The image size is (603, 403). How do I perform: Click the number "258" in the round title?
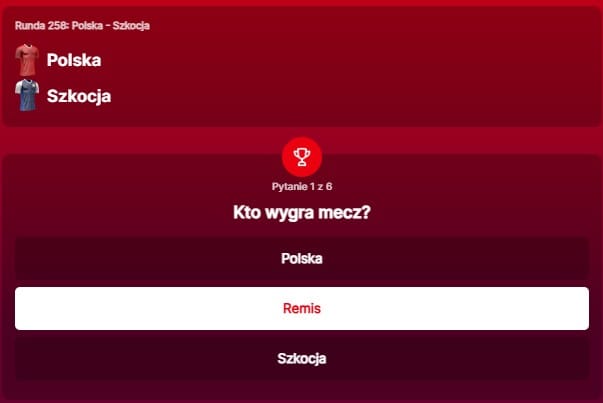[x=56, y=24]
